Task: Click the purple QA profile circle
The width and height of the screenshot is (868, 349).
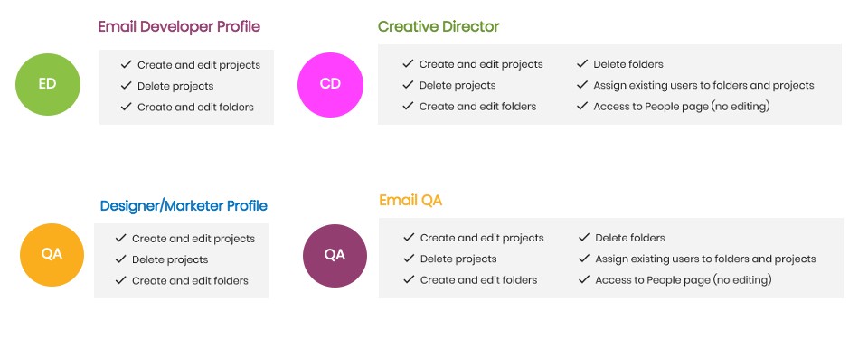Action: pos(335,255)
